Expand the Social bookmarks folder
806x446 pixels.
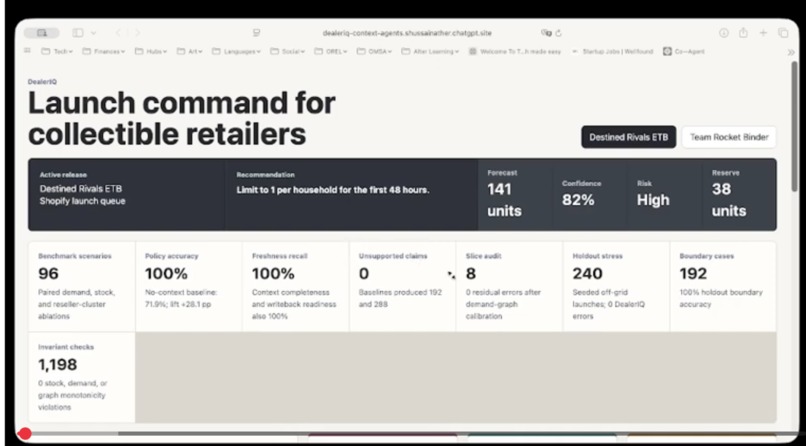tap(287, 51)
